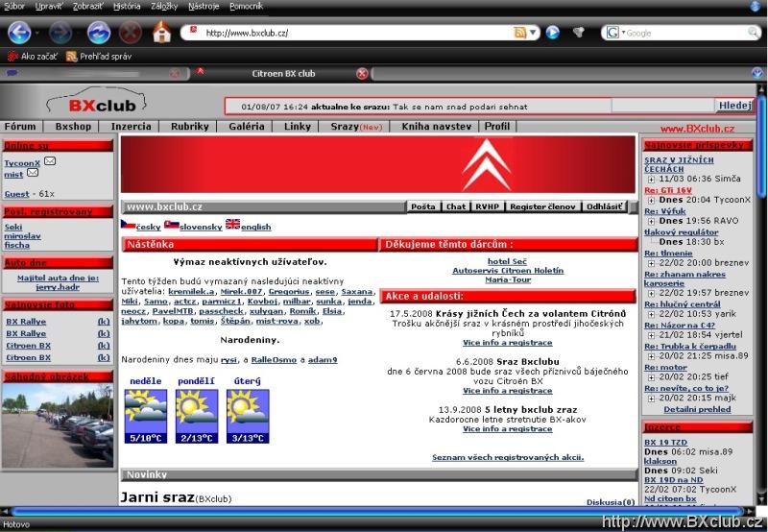This screenshot has width=768, height=532.
Task: Expand the Re: GTi 16V thread
Action: 651,201
